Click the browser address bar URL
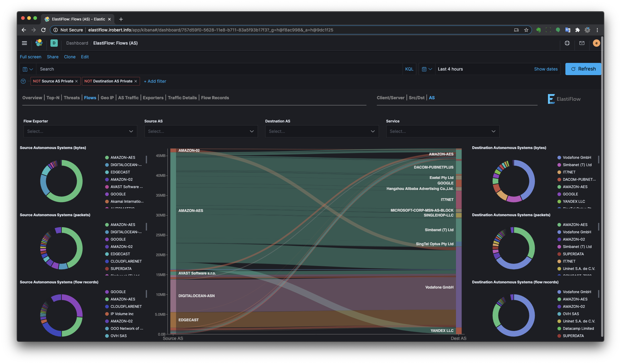This screenshot has height=364, width=621. tap(211, 30)
